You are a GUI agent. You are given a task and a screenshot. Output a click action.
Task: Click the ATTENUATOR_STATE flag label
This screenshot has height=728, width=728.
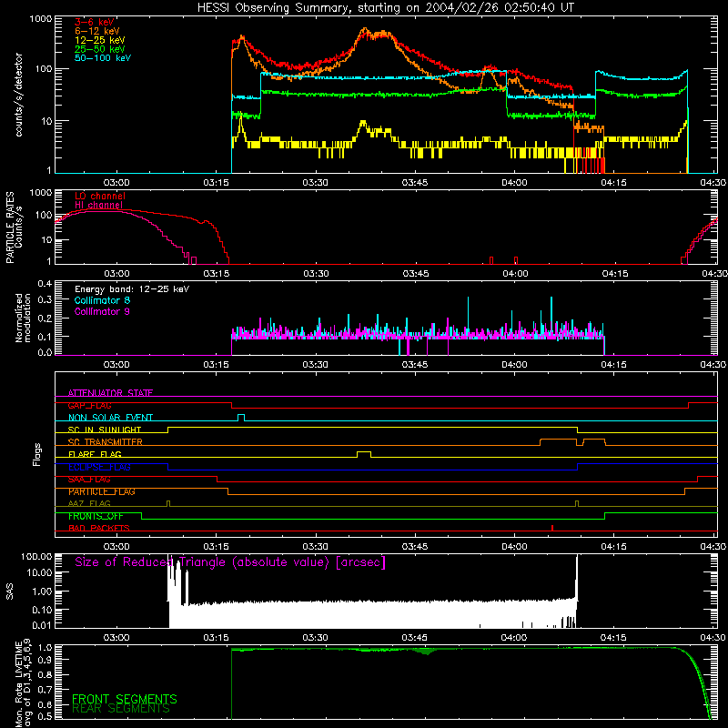(110, 393)
